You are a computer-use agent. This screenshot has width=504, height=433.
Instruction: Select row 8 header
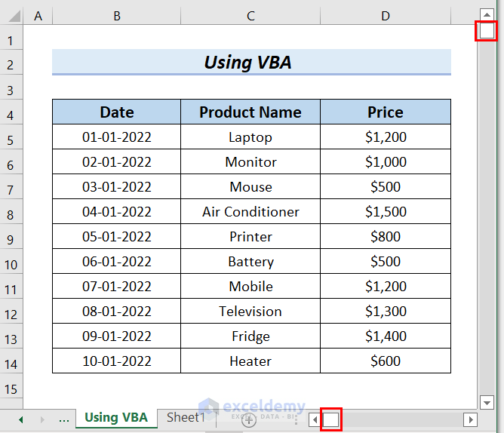click(x=11, y=211)
